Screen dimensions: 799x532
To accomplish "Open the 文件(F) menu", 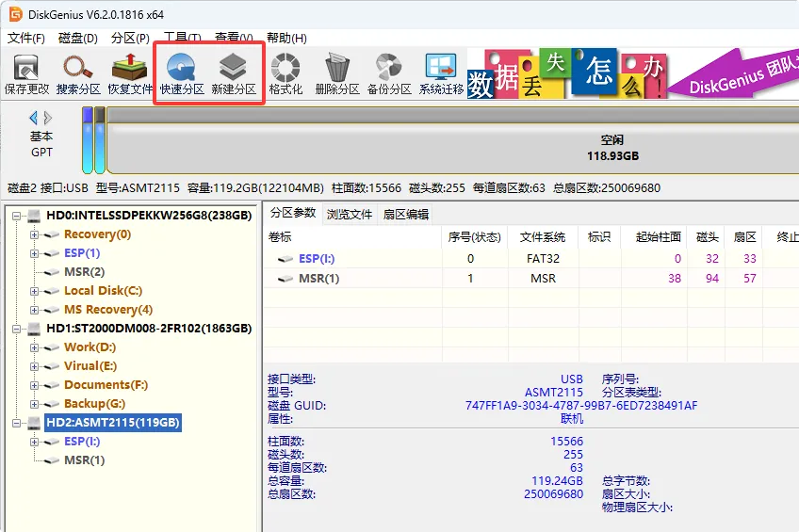I will tap(26, 39).
